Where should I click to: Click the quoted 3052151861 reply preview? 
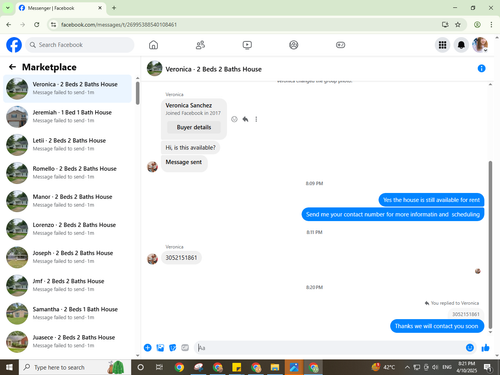[x=466, y=314]
